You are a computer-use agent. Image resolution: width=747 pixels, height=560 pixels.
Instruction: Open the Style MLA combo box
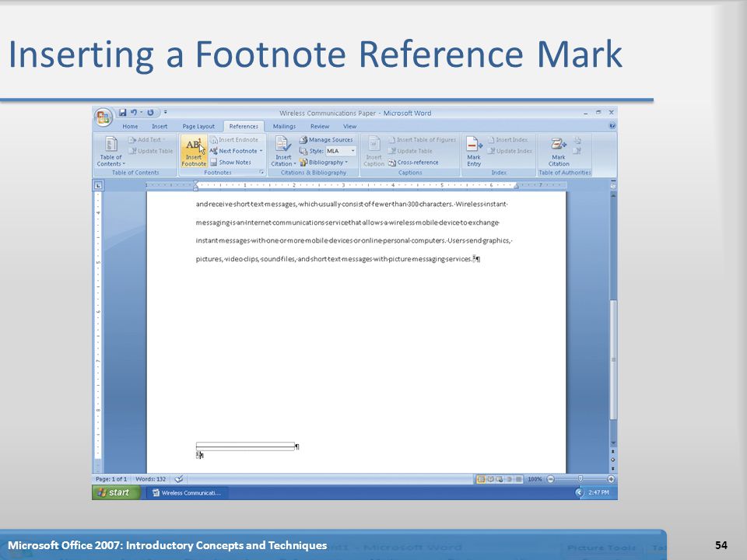(x=340, y=151)
